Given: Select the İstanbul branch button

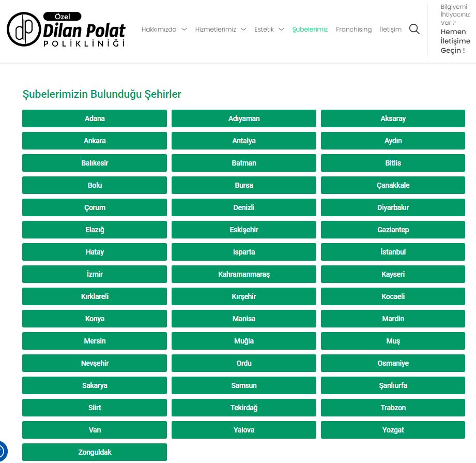Looking at the screenshot, I should pos(393,252).
